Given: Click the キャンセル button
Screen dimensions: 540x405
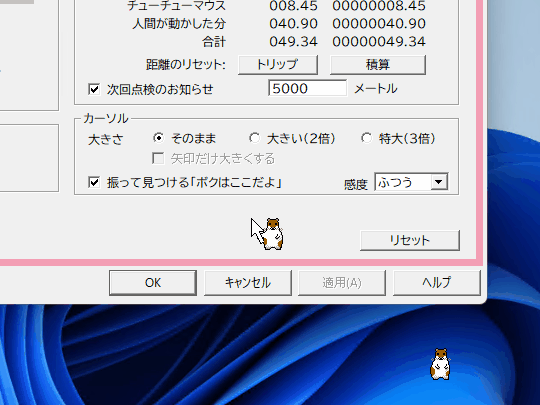Looking at the screenshot, I should pyautogui.click(x=248, y=283).
